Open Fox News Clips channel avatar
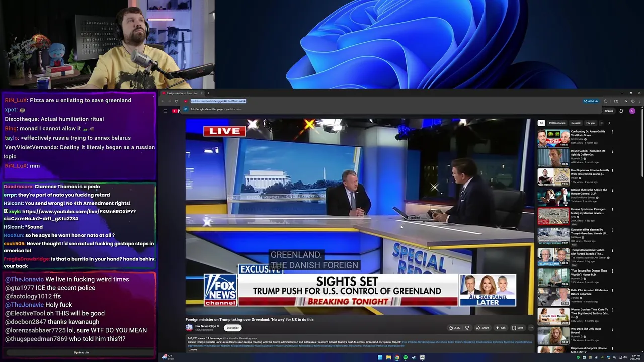The height and width of the screenshot is (362, 644). point(189,328)
